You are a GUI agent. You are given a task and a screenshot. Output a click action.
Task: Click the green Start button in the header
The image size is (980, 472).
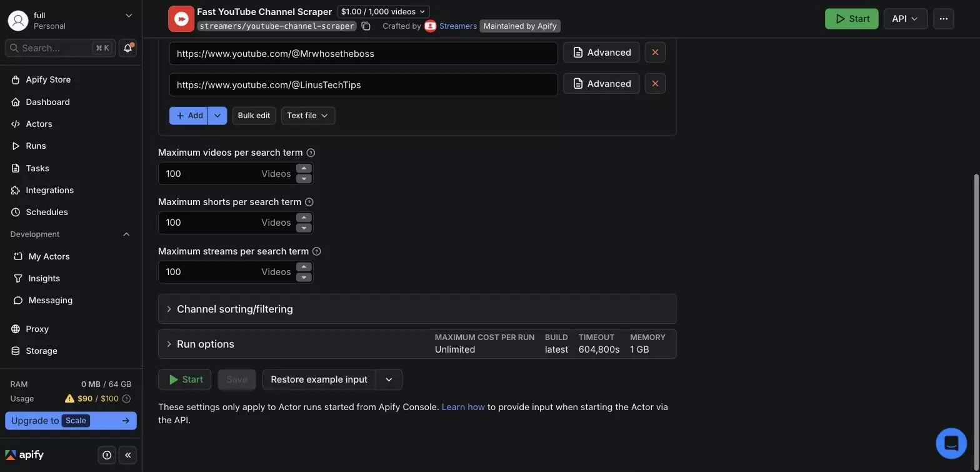(851, 19)
